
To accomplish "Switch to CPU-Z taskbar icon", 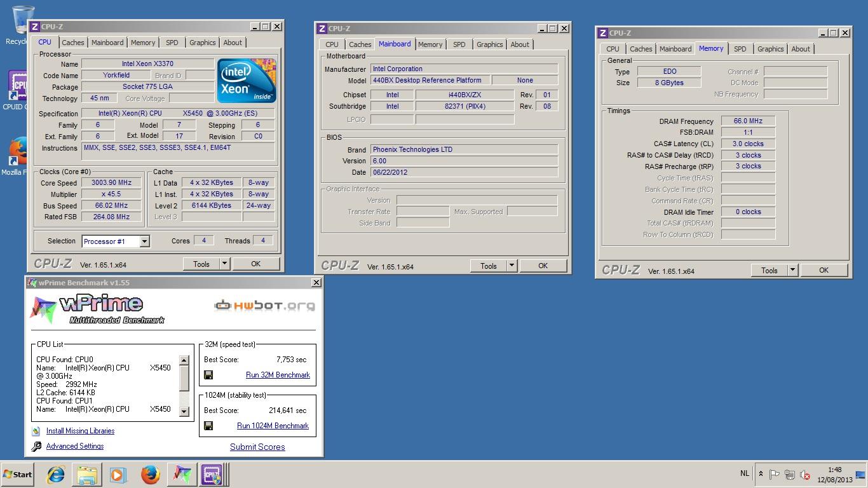I will [x=212, y=475].
